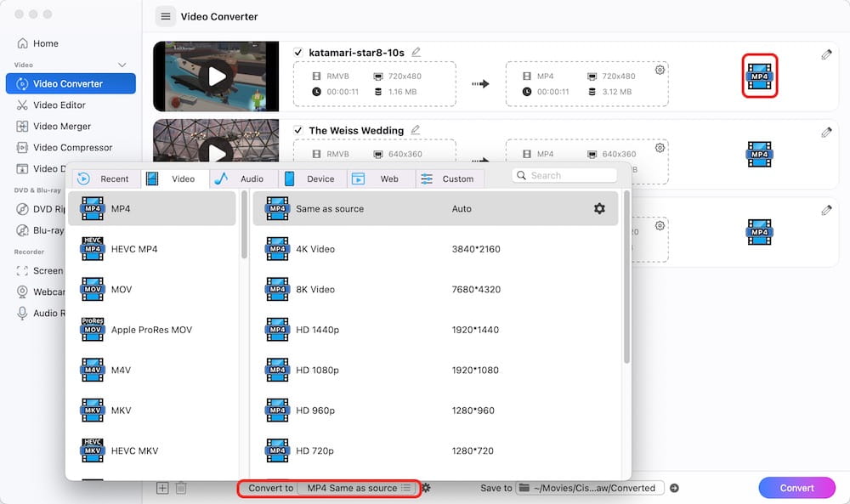Image resolution: width=850 pixels, height=504 pixels.
Task: Click the format Search field
Action: click(564, 176)
